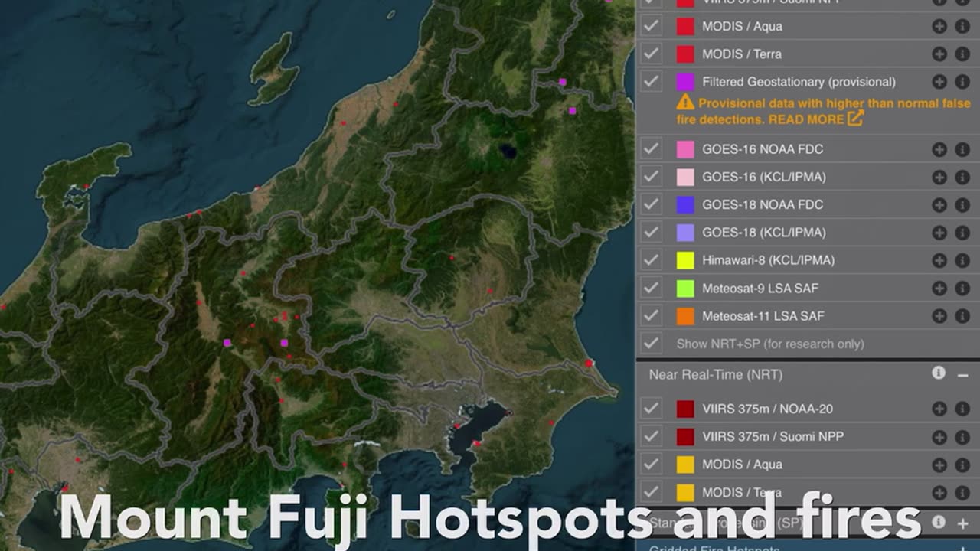Open info for Near Real-Time (NRT) section

tap(939, 373)
